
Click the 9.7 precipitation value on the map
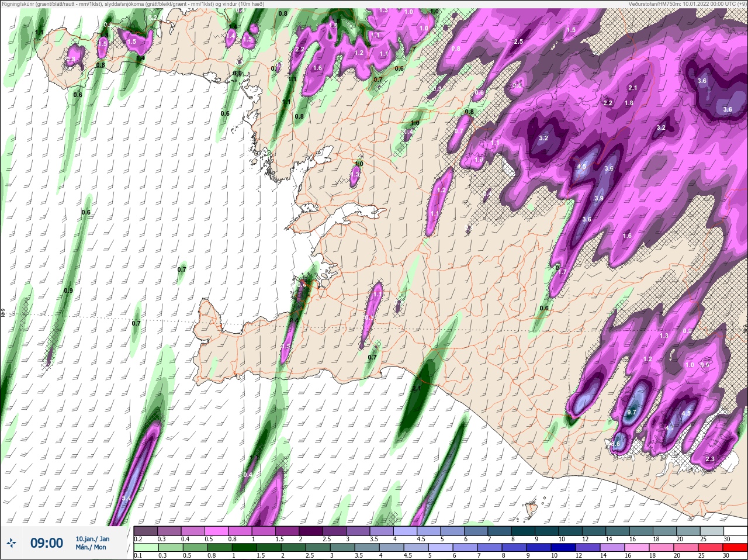coord(631,412)
